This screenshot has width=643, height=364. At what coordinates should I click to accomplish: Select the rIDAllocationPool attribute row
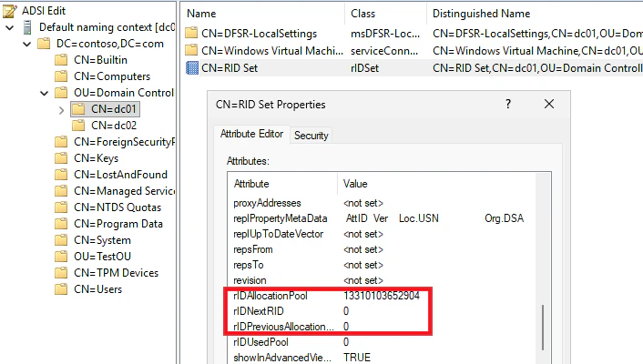tap(382, 296)
